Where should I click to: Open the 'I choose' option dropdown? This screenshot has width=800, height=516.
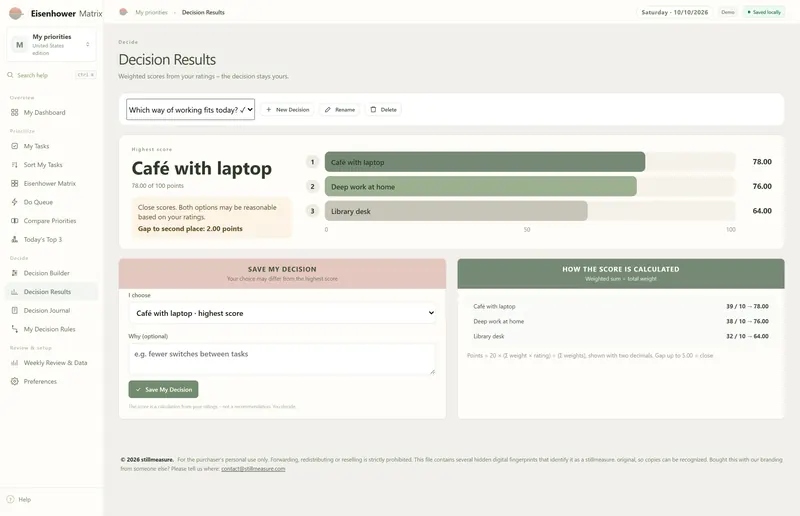pyautogui.click(x=282, y=313)
